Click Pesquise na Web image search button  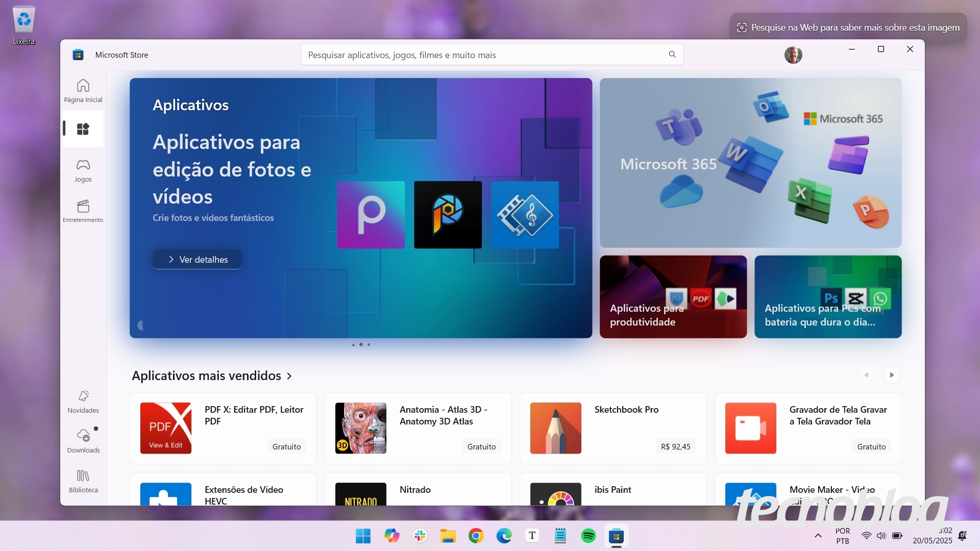(x=848, y=28)
